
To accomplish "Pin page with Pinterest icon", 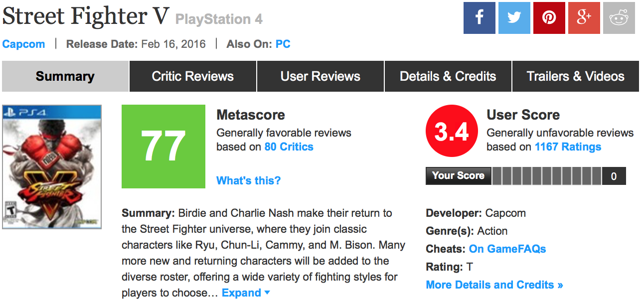I will click(549, 18).
